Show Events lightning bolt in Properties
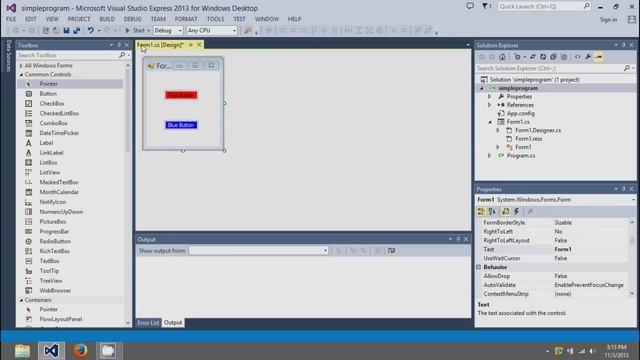This screenshot has height=360, width=640. 516,211
